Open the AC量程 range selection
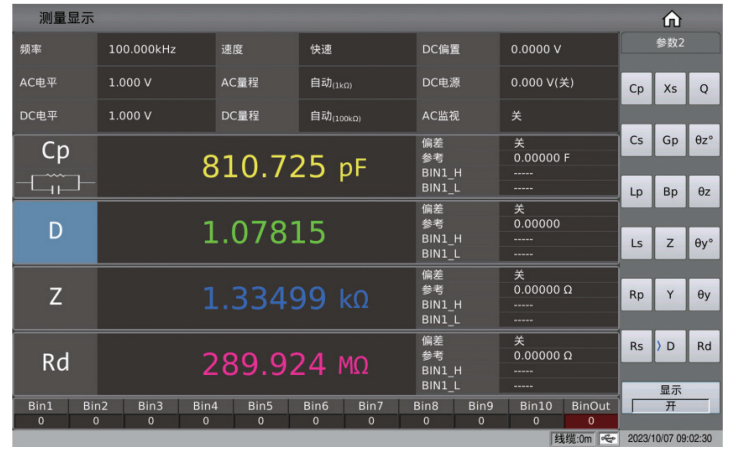The width and height of the screenshot is (730, 464). pos(355,82)
